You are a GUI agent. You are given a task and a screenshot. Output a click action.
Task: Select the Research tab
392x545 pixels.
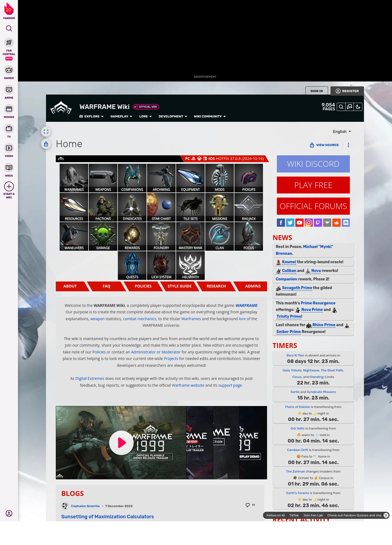[216, 286]
